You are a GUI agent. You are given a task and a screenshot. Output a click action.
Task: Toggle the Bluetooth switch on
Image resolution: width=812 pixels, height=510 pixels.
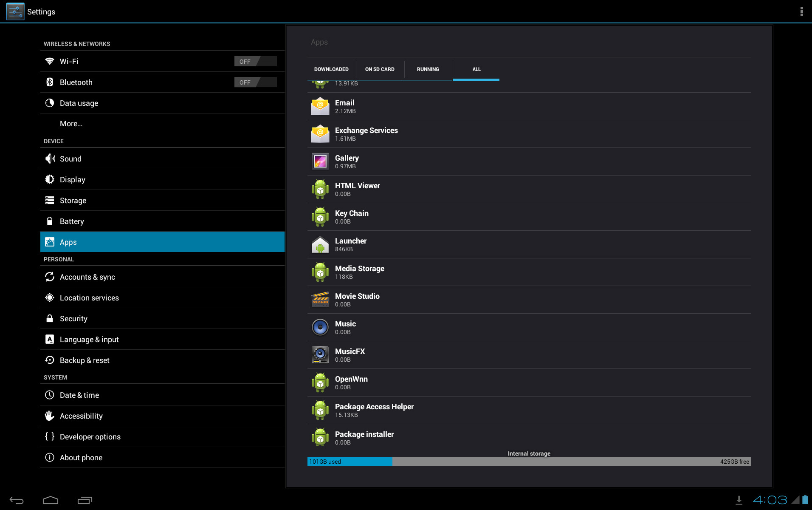click(x=255, y=82)
